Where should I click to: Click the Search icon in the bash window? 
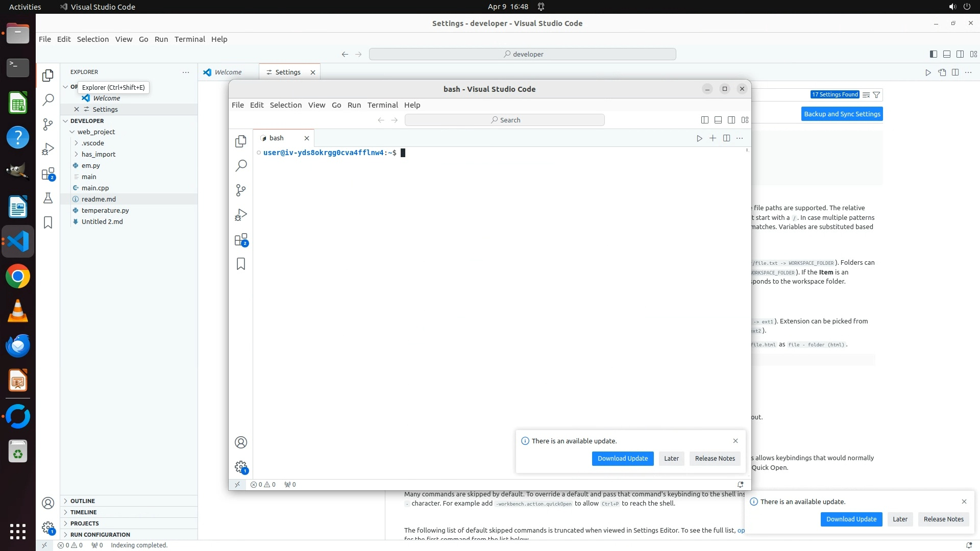pos(241,165)
